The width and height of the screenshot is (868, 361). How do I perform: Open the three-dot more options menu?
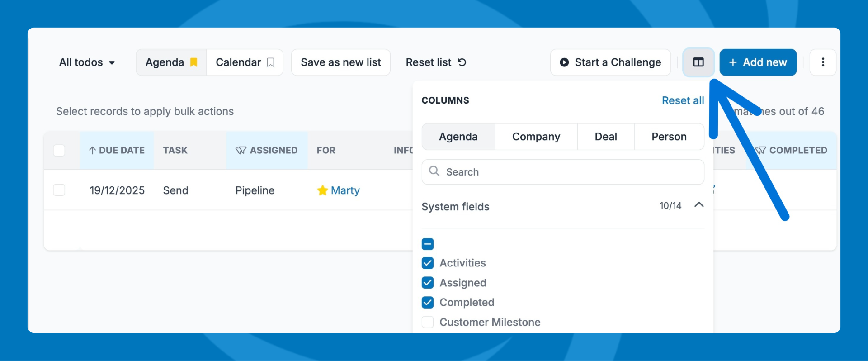pyautogui.click(x=822, y=62)
